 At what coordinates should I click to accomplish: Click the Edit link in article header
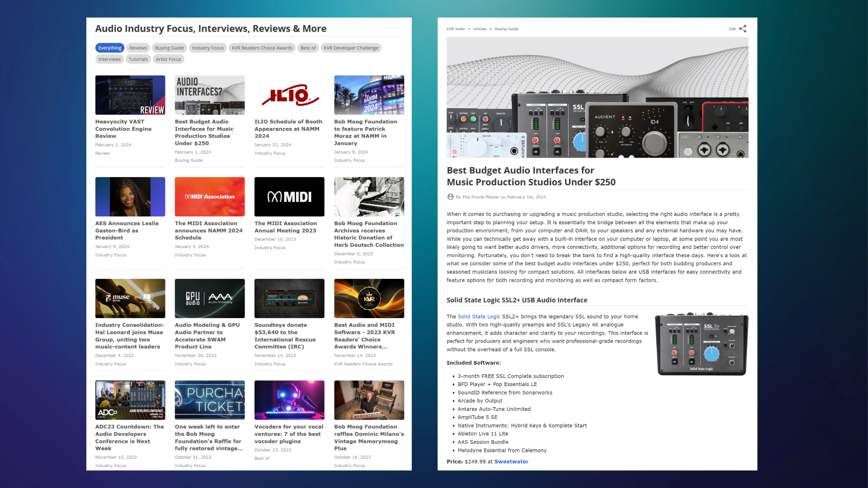732,29
